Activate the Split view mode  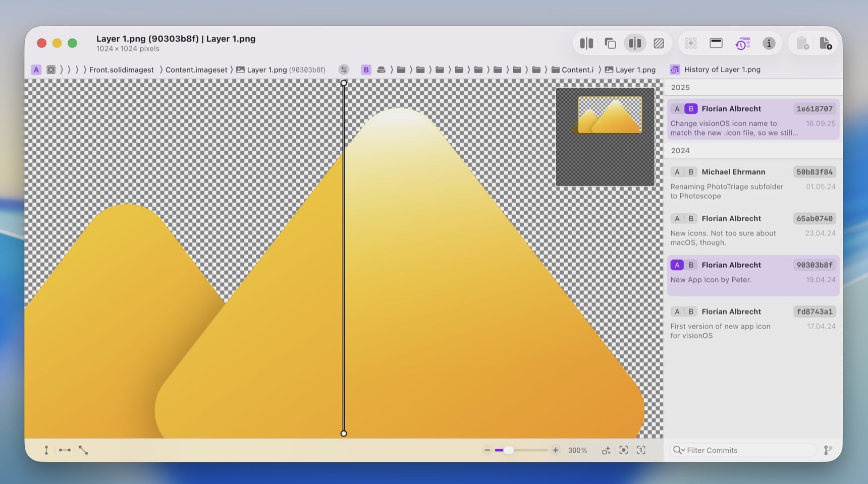click(x=635, y=43)
